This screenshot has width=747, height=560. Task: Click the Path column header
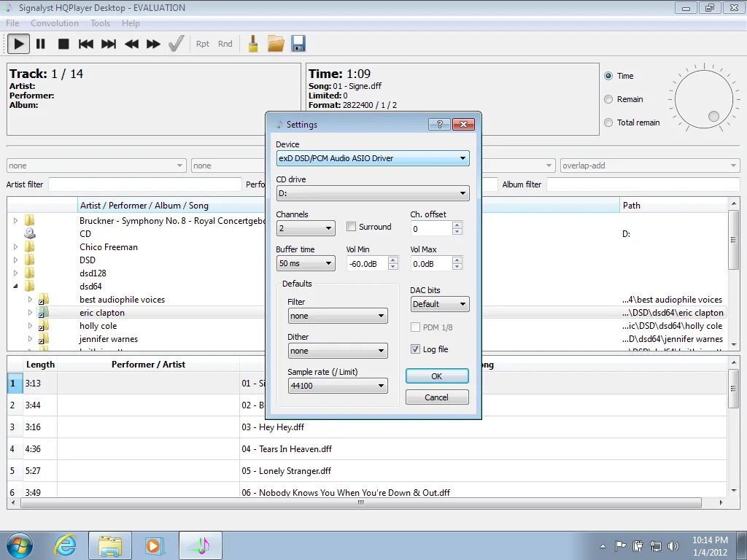[672, 205]
